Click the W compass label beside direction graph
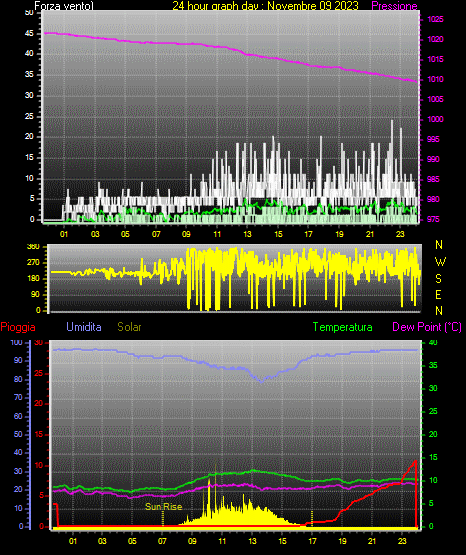The width and height of the screenshot is (466, 555). [x=440, y=262]
